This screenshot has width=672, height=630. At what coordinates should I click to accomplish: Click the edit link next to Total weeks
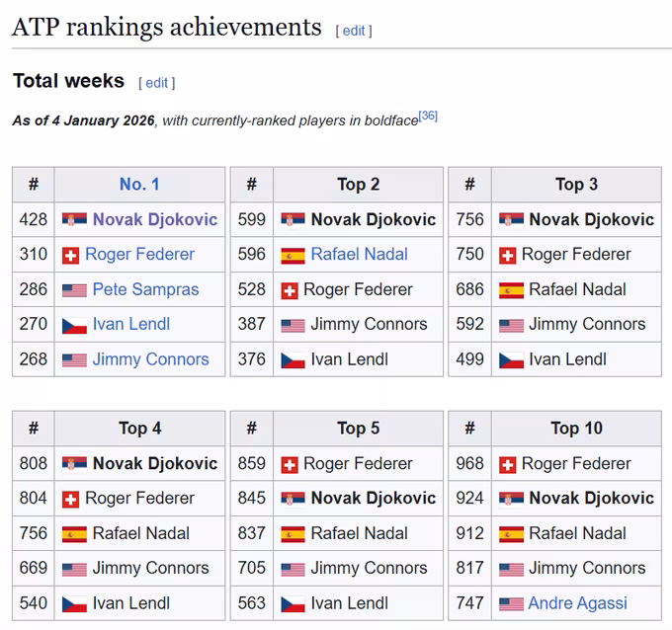[x=156, y=83]
